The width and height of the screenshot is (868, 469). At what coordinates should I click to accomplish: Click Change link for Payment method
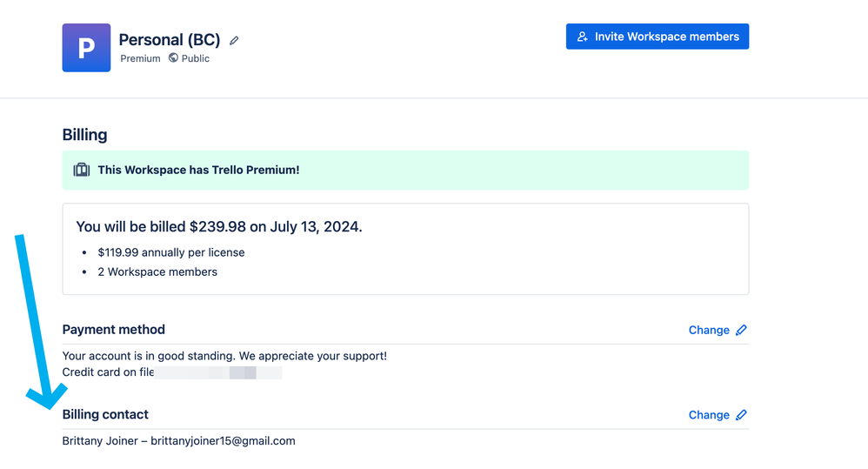click(709, 330)
